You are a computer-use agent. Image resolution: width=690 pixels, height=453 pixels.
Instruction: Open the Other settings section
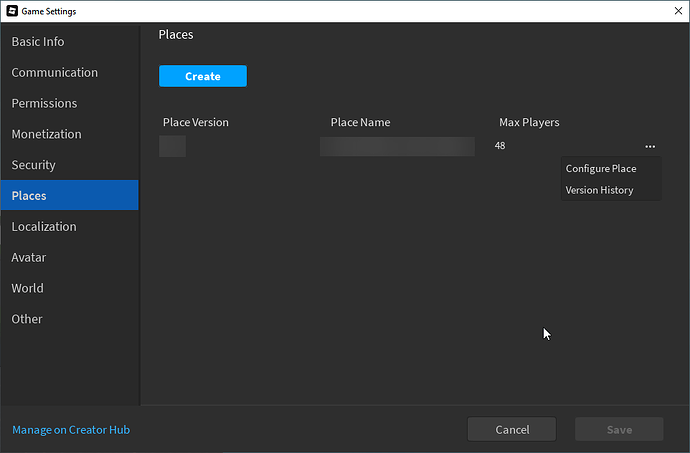pos(27,319)
